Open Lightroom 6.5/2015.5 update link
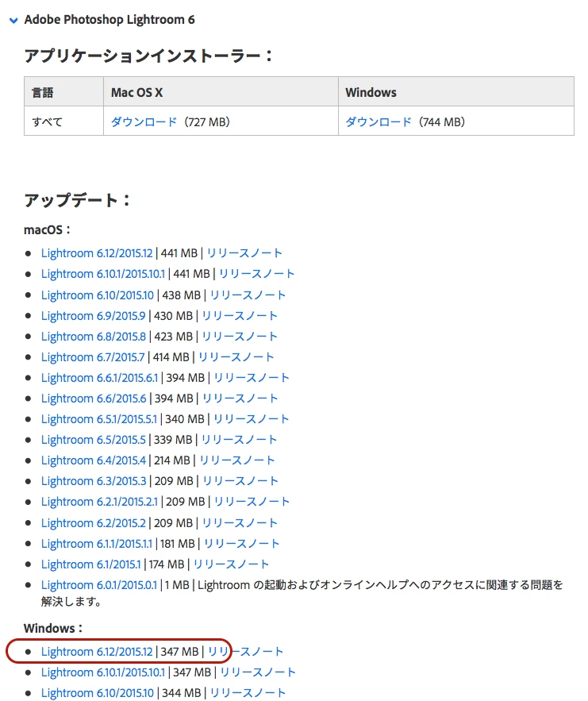This screenshot has height=701, width=588. coord(94,440)
